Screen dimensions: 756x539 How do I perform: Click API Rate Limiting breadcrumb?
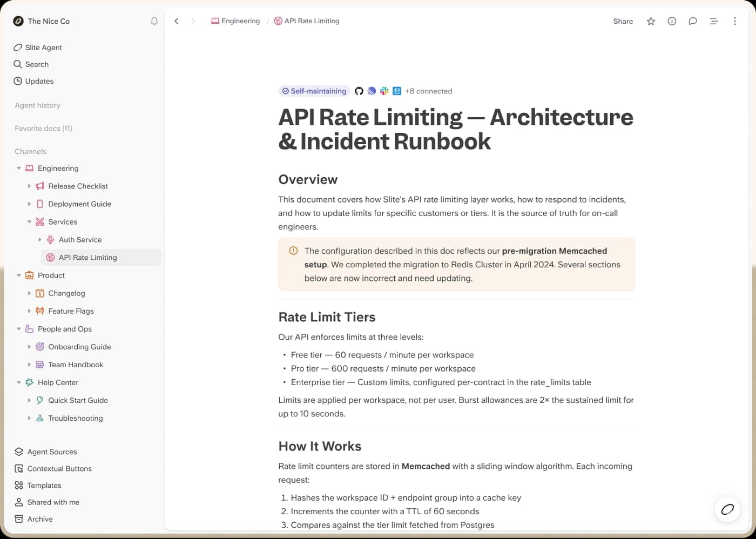pyautogui.click(x=307, y=21)
